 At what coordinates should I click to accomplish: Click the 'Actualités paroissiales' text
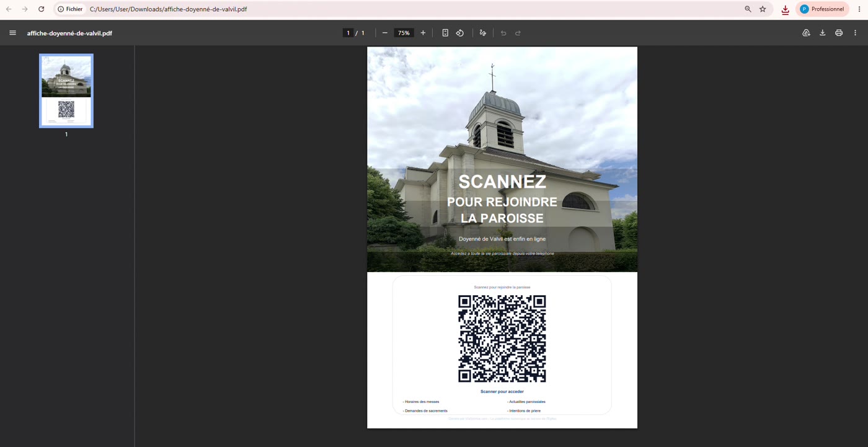pos(526,402)
